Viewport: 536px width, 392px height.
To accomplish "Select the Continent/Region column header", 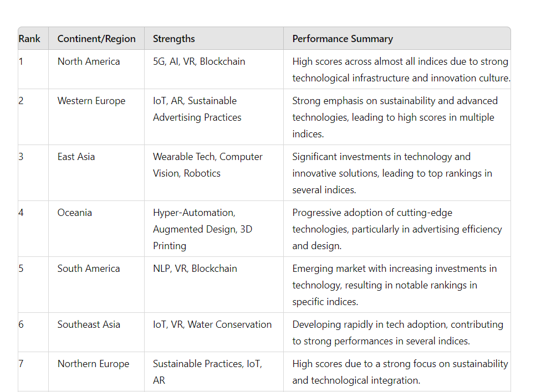I will tap(96, 39).
